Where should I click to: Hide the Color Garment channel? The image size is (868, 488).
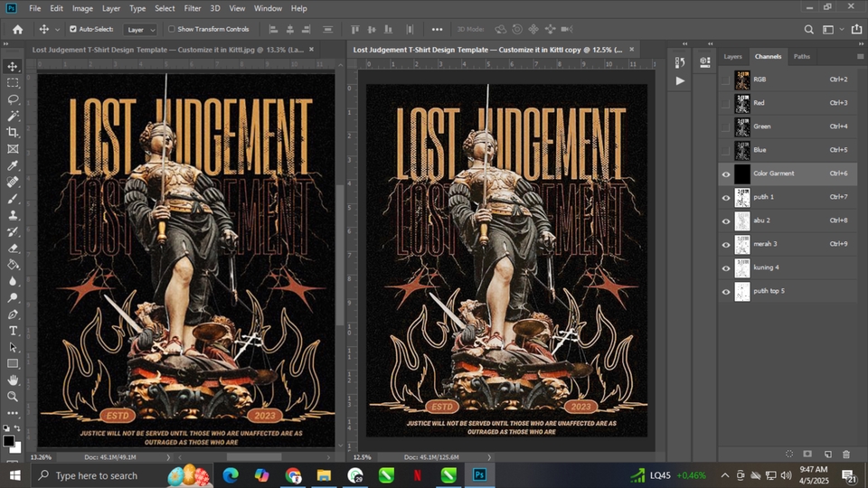(726, 174)
